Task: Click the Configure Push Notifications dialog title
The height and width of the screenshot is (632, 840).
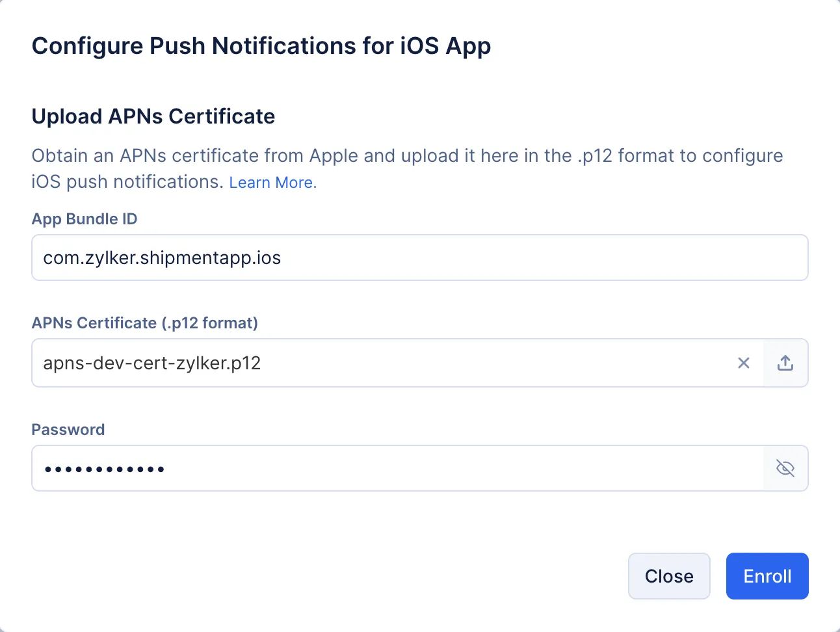Action: pos(261,46)
